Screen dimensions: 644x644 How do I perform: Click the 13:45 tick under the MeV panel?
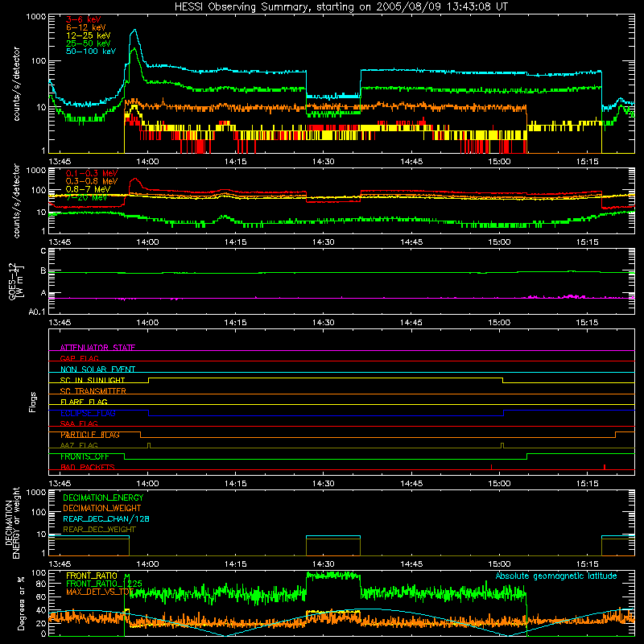pyautogui.click(x=60, y=242)
